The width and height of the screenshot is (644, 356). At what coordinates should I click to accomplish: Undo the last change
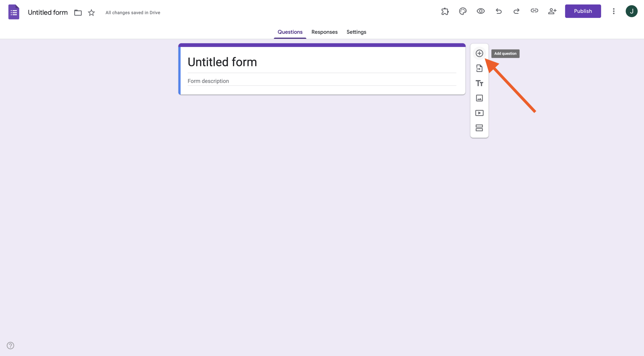tap(499, 11)
